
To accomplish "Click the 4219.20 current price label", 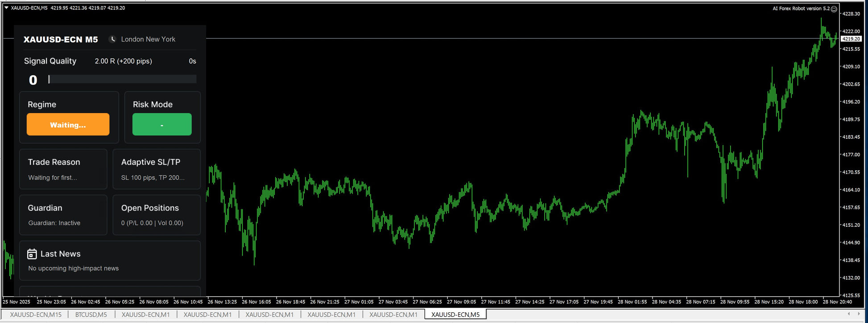I will [851, 39].
